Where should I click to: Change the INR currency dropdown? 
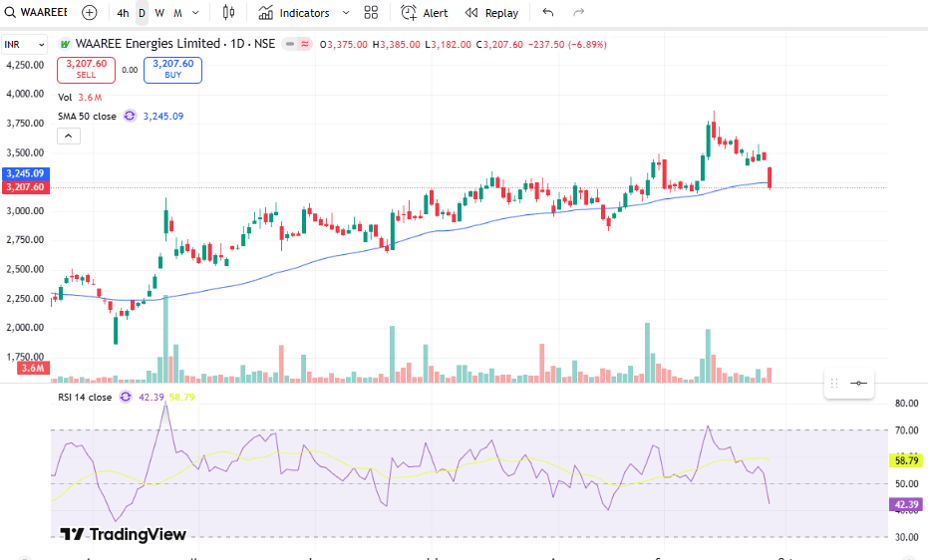(x=24, y=45)
